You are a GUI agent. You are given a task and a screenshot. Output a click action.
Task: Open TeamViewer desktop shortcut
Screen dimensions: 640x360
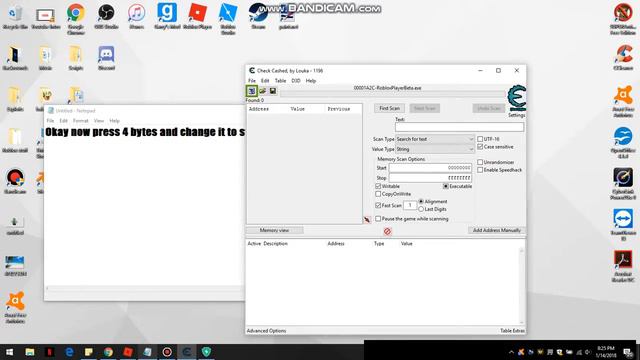click(x=623, y=224)
